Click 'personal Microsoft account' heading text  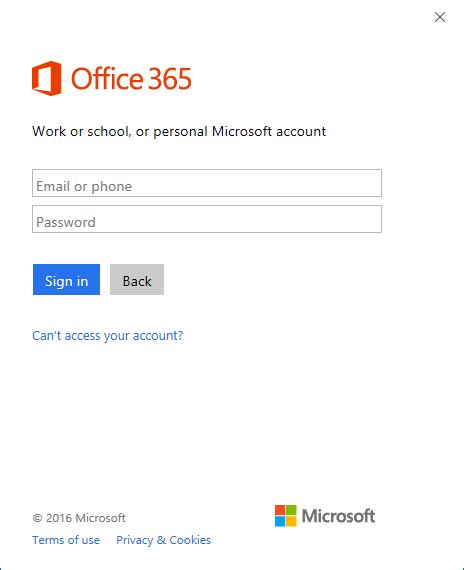coord(240,131)
